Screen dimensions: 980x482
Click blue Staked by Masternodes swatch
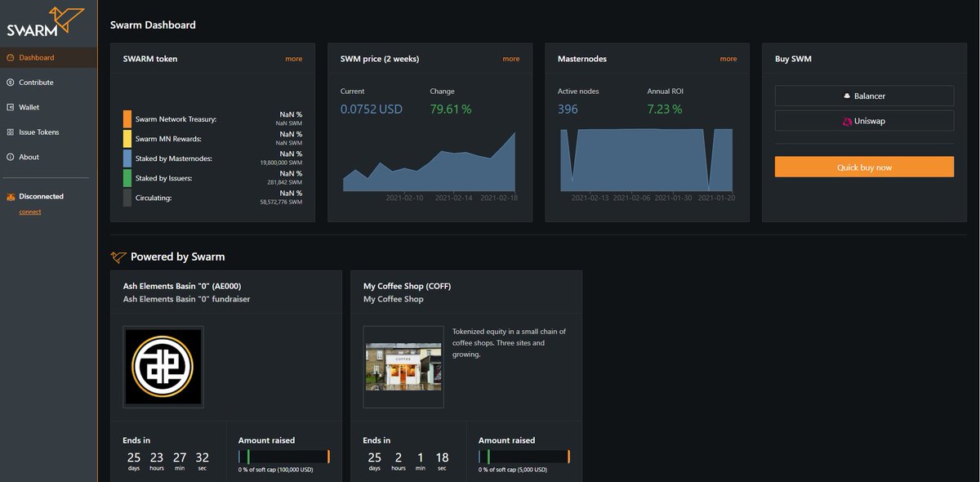pyautogui.click(x=127, y=158)
